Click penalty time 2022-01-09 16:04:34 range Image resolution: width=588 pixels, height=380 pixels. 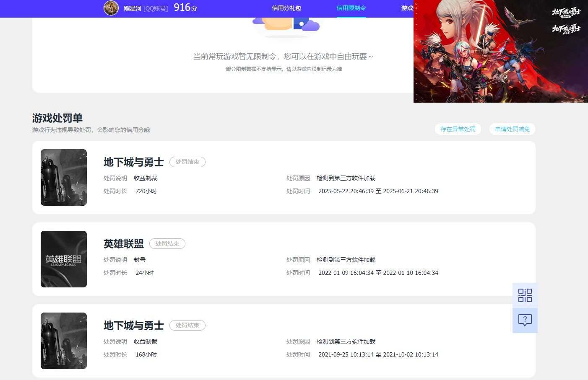pos(378,273)
